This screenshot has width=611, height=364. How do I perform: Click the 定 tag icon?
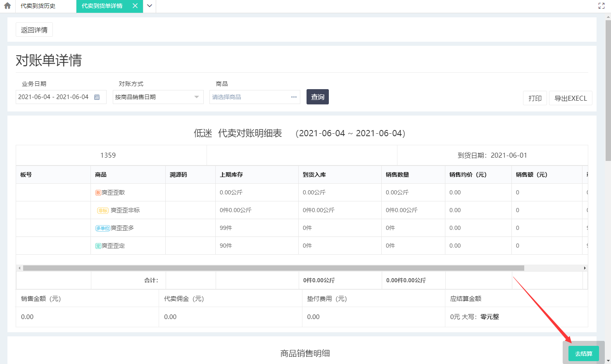[x=98, y=246]
